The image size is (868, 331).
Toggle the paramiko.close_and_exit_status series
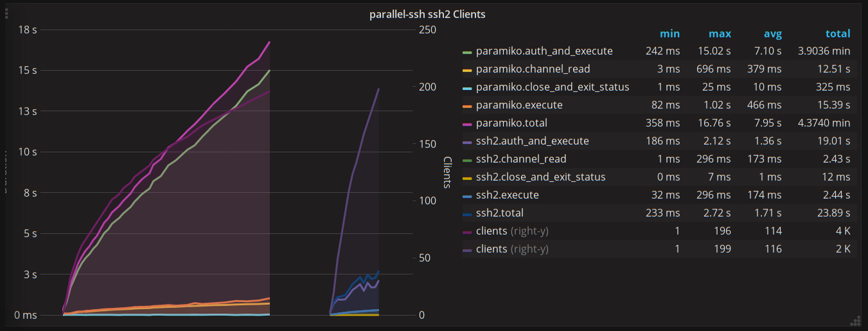553,87
